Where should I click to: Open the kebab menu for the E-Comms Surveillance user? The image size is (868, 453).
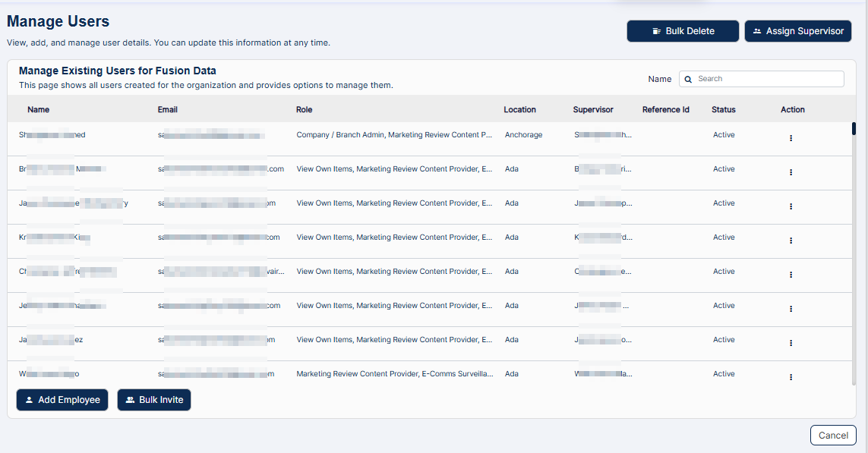pos(791,377)
